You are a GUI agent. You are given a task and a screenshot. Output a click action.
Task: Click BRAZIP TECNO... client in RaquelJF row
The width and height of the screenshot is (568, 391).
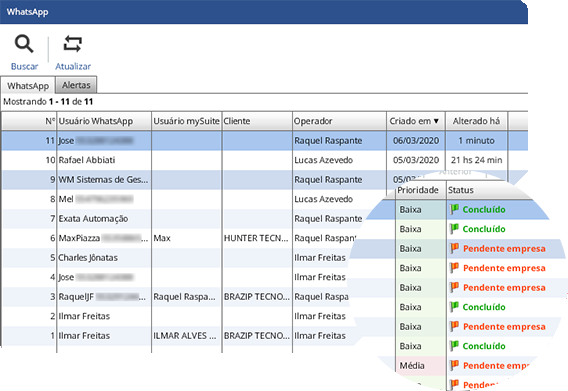click(257, 296)
